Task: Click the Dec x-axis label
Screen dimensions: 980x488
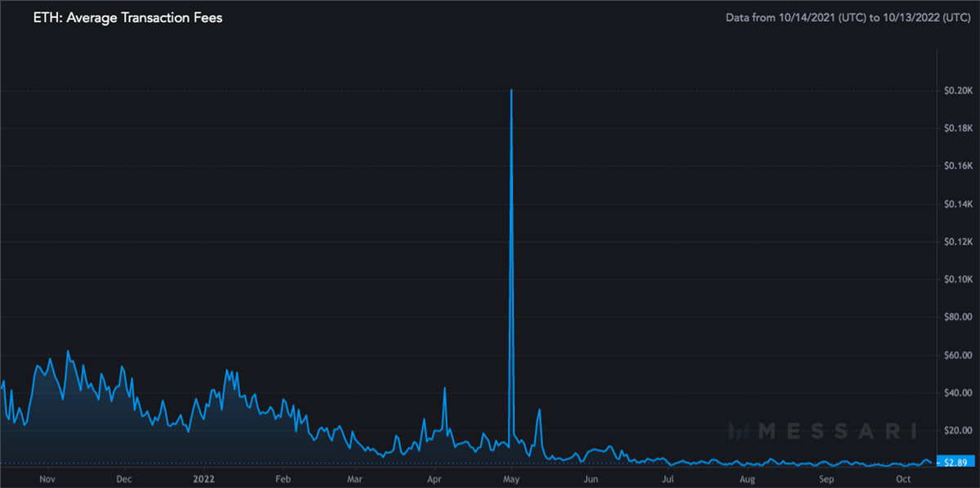Action: coord(123,479)
